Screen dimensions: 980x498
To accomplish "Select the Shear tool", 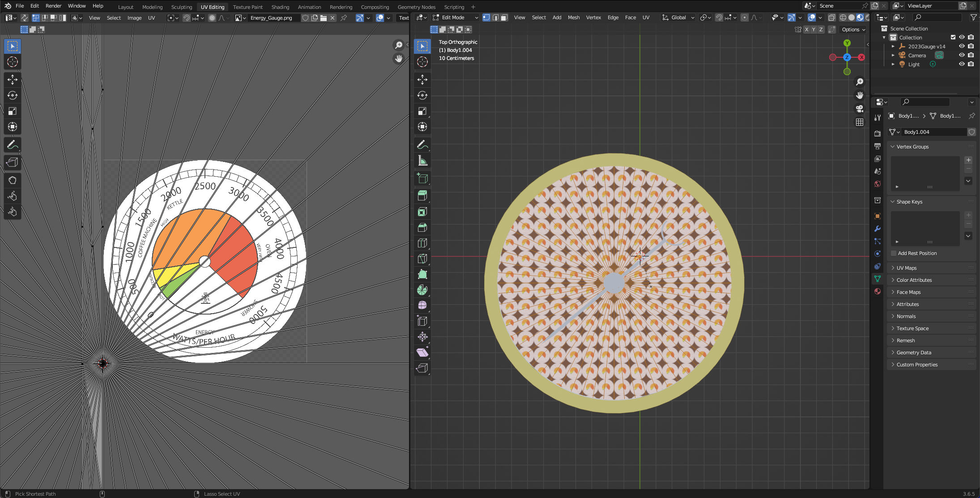I will tap(422, 353).
